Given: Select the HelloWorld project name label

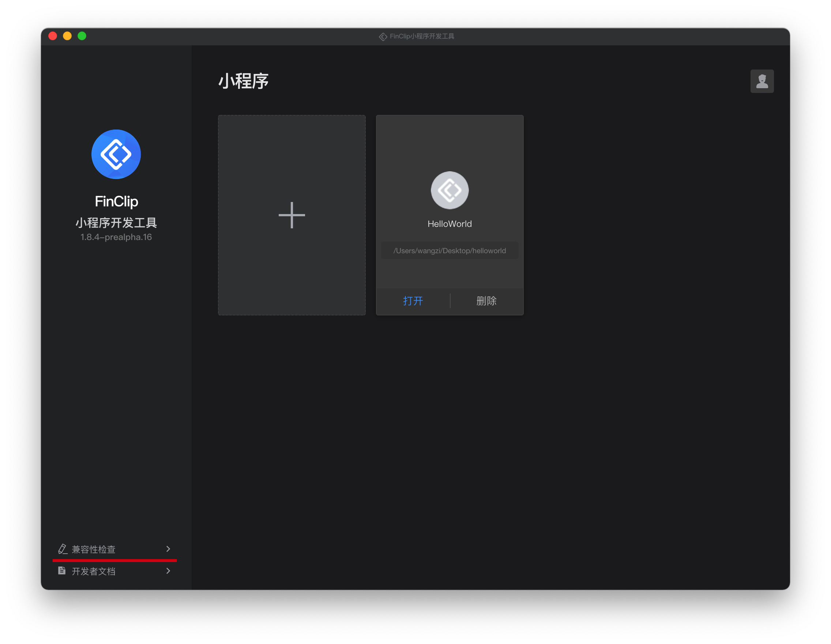Looking at the screenshot, I should pos(450,224).
